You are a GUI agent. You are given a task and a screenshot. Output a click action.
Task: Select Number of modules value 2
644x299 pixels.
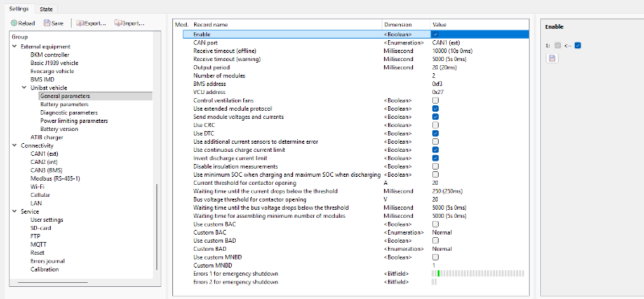(434, 76)
